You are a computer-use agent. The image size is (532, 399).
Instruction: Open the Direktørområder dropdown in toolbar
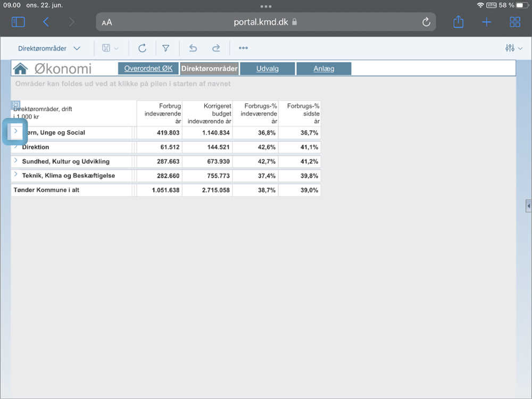tap(49, 48)
